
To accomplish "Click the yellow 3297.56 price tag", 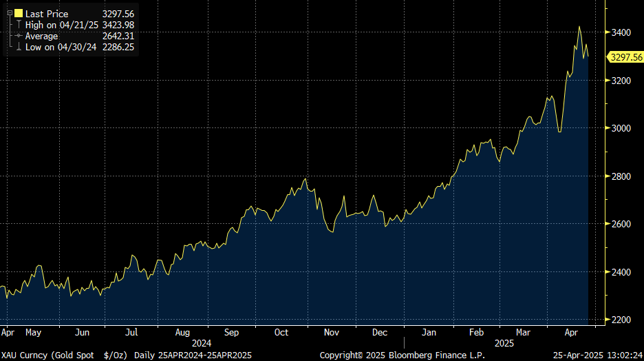I will coord(625,57).
